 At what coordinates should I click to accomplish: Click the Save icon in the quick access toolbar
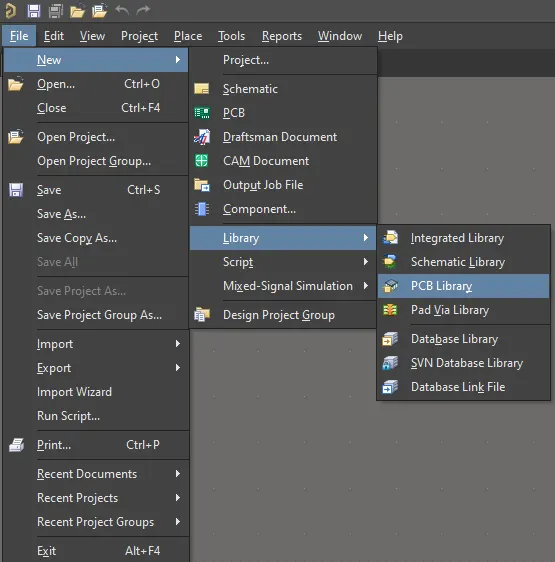(34, 10)
